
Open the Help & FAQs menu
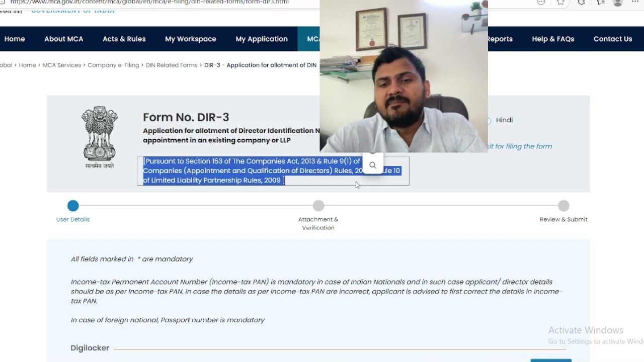click(553, 39)
